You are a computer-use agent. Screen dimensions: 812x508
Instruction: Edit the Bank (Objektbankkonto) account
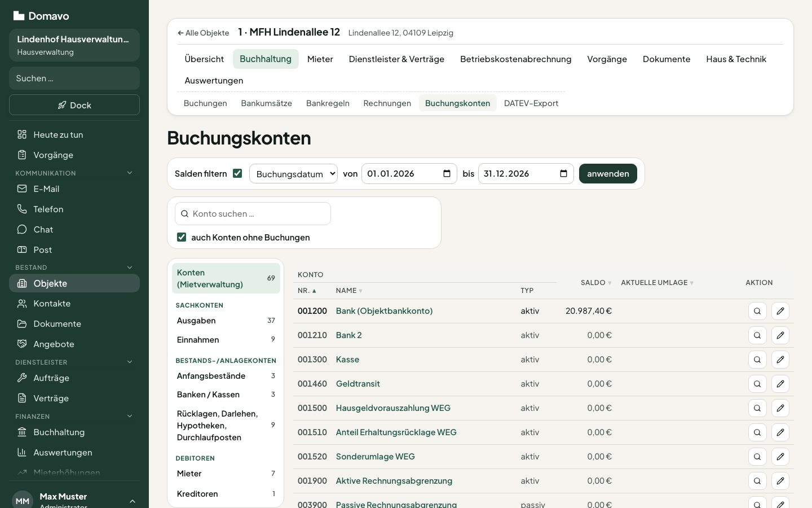point(780,311)
